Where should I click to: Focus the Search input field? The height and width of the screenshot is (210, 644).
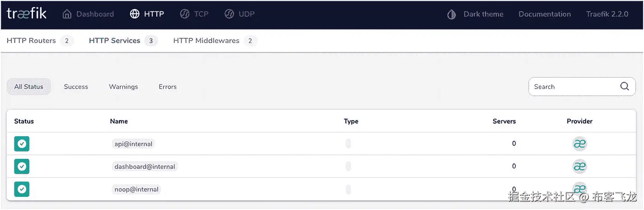[572, 86]
